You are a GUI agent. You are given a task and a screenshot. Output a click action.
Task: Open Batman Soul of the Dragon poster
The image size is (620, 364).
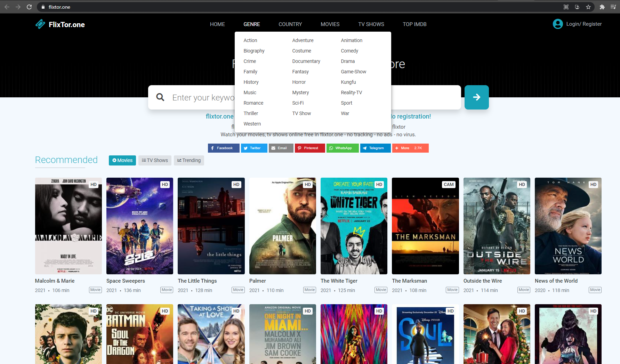(x=140, y=334)
